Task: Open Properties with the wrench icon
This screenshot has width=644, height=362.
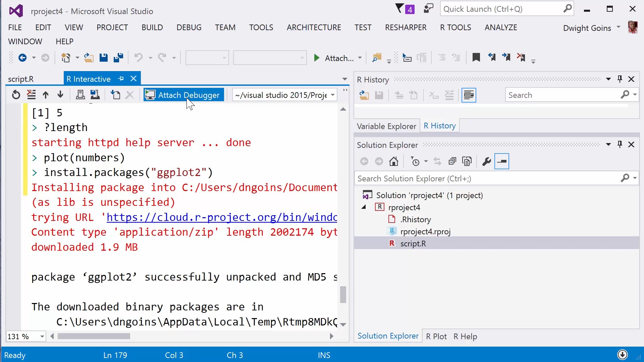Action: pos(486,162)
